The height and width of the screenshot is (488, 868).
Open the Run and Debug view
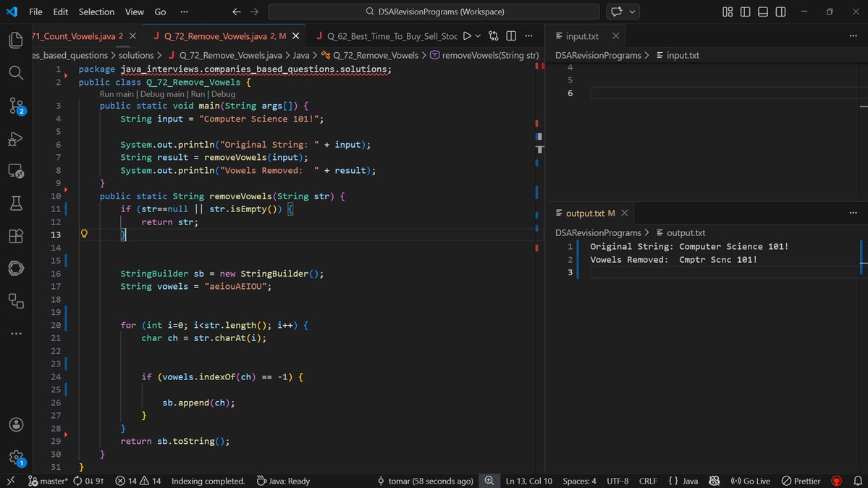(x=16, y=138)
